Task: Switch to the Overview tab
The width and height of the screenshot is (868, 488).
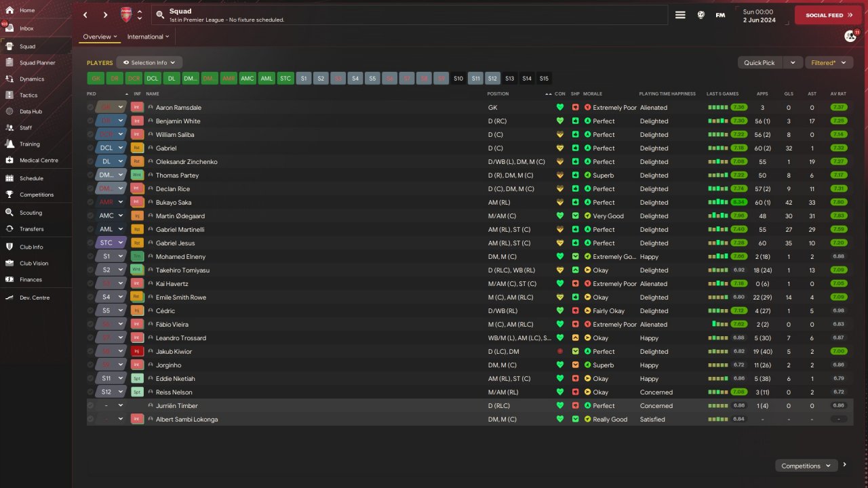Action: [x=100, y=37]
